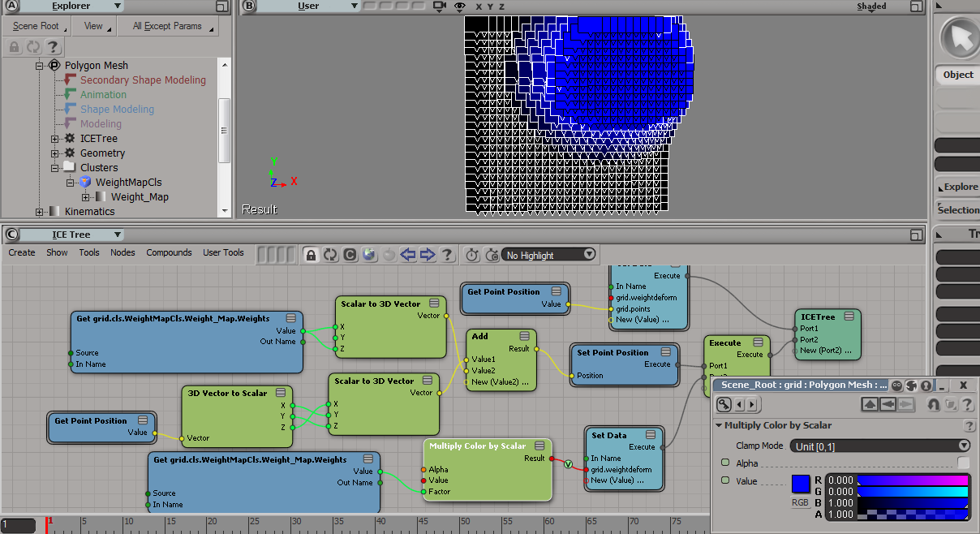Select Weight_Map in the Explorer tree
This screenshot has width=980, height=534.
[140, 197]
